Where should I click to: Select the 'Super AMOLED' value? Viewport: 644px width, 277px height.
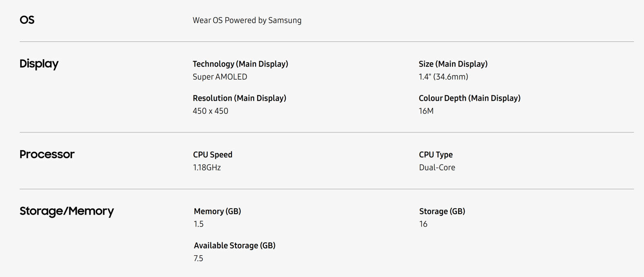220,77
